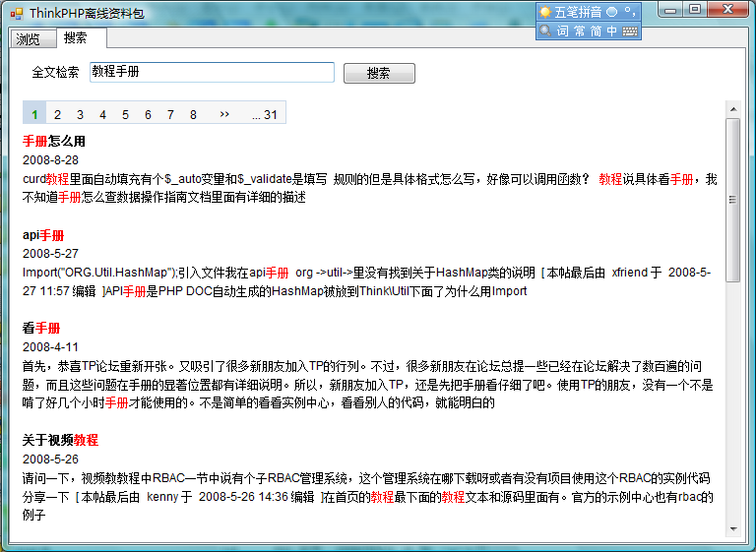Click the vertical scrollbar thumb
756x552 pixels.
(733, 200)
